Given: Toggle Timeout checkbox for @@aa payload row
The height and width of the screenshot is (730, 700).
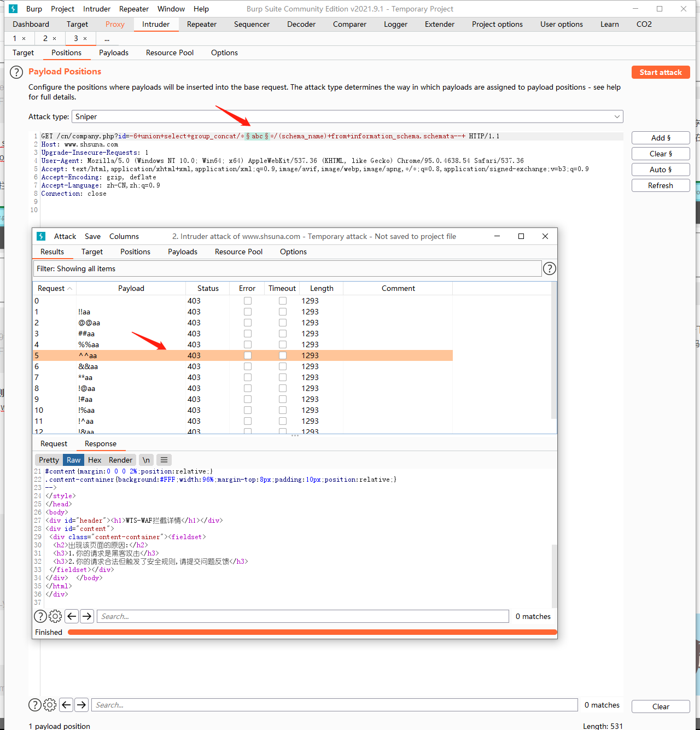Looking at the screenshot, I should pyautogui.click(x=283, y=323).
